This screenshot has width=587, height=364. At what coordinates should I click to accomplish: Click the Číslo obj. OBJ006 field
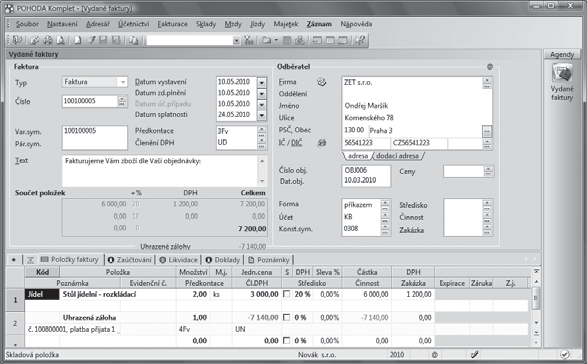[x=366, y=170]
